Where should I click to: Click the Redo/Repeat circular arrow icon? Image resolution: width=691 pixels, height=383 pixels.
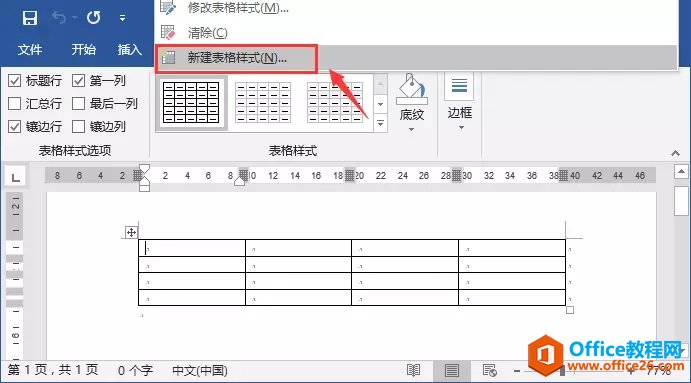tap(93, 18)
